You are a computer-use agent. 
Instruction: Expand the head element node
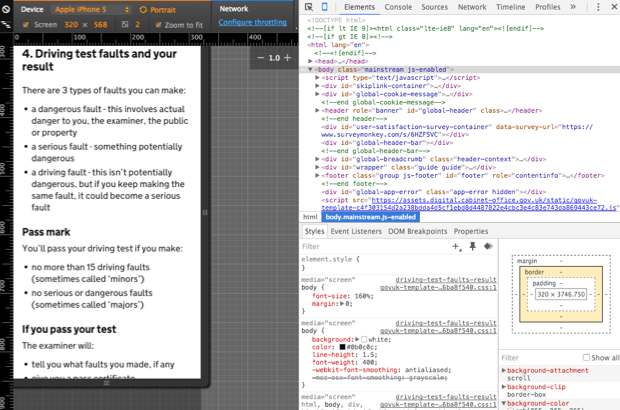pos(310,61)
